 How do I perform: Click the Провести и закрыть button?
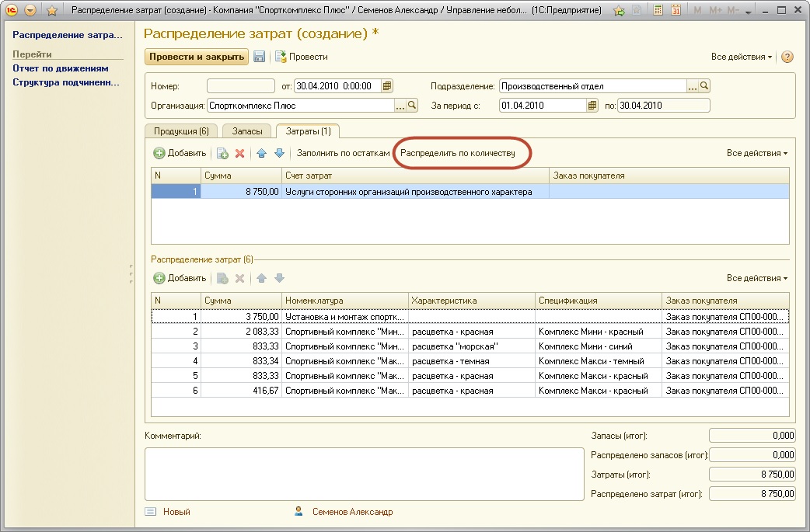tap(197, 57)
